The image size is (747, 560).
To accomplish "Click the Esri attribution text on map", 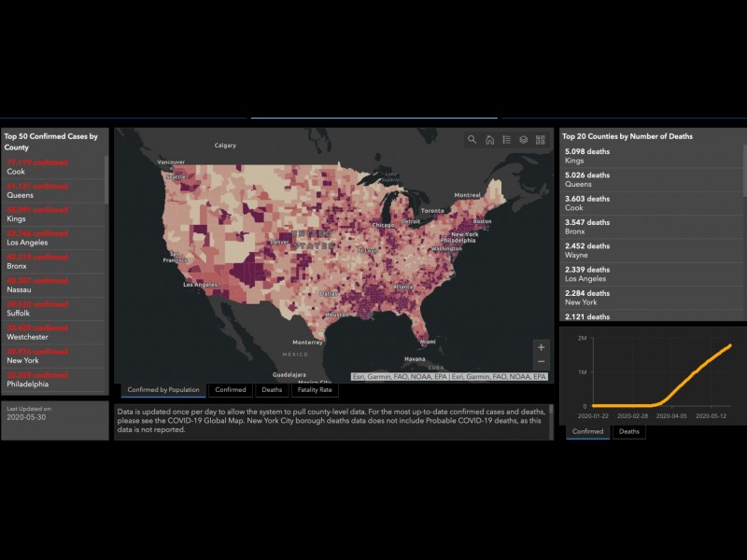I will coord(449,376).
